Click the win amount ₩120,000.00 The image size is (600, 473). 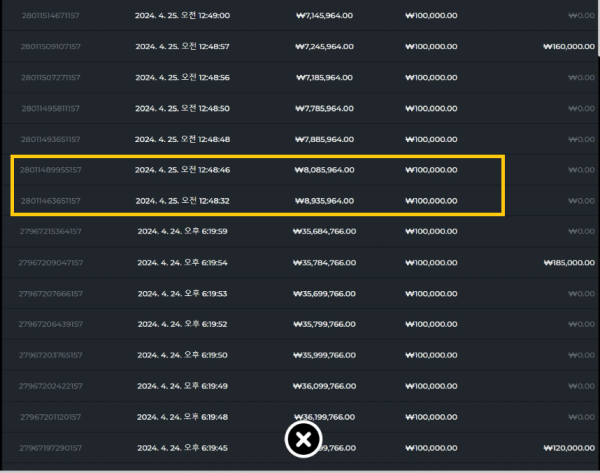click(569, 448)
